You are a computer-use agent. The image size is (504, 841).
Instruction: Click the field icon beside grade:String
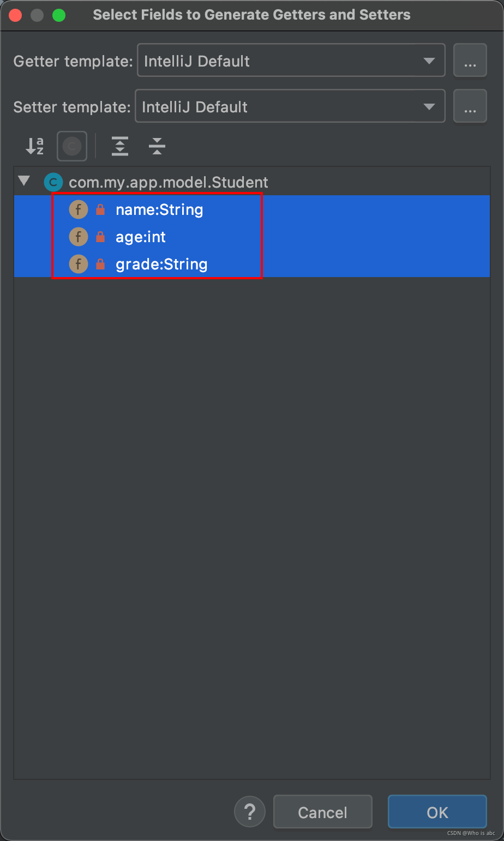pyautogui.click(x=79, y=264)
